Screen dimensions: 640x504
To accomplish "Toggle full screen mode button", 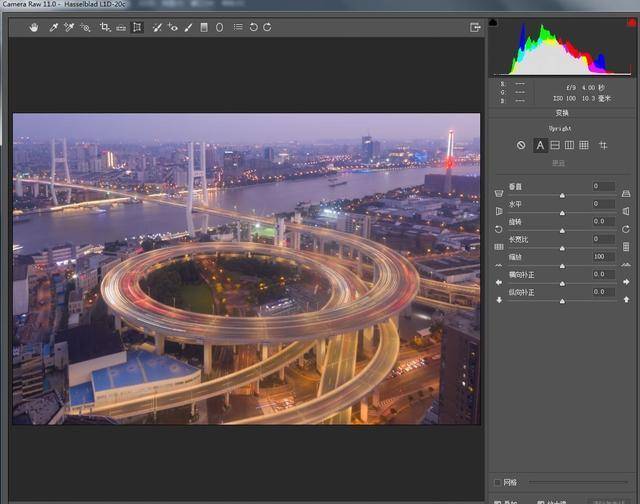I will tap(475, 27).
